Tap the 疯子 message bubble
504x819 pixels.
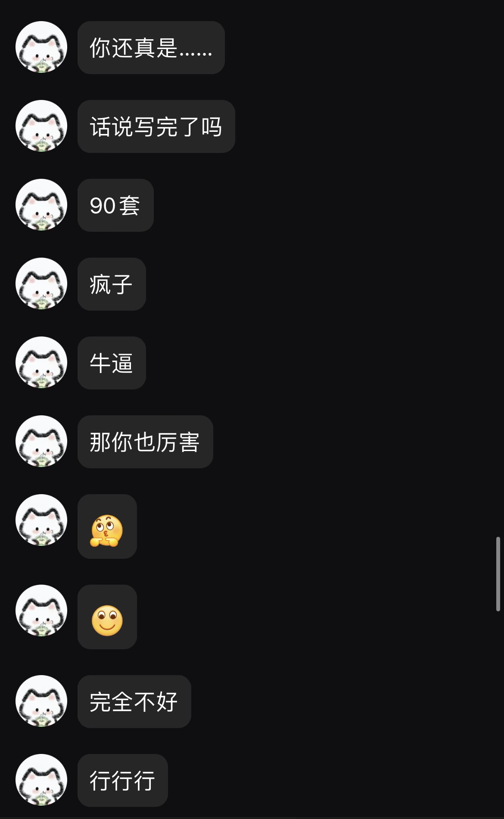[112, 284]
